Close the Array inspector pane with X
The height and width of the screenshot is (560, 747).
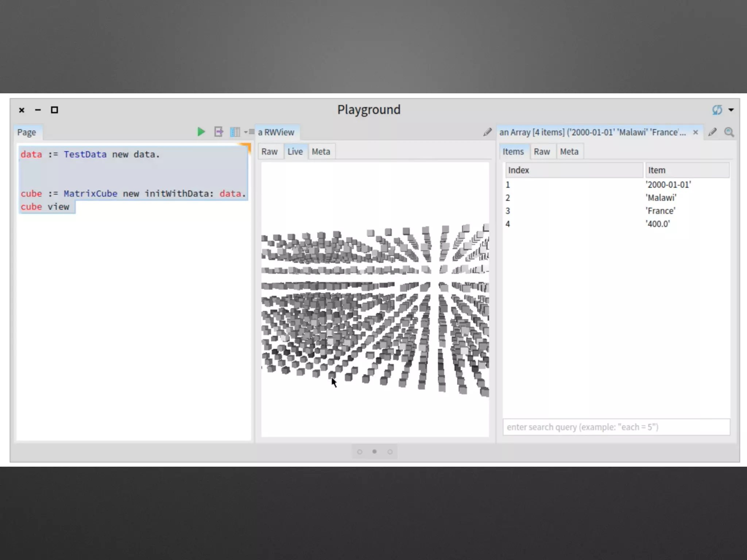pyautogui.click(x=696, y=132)
